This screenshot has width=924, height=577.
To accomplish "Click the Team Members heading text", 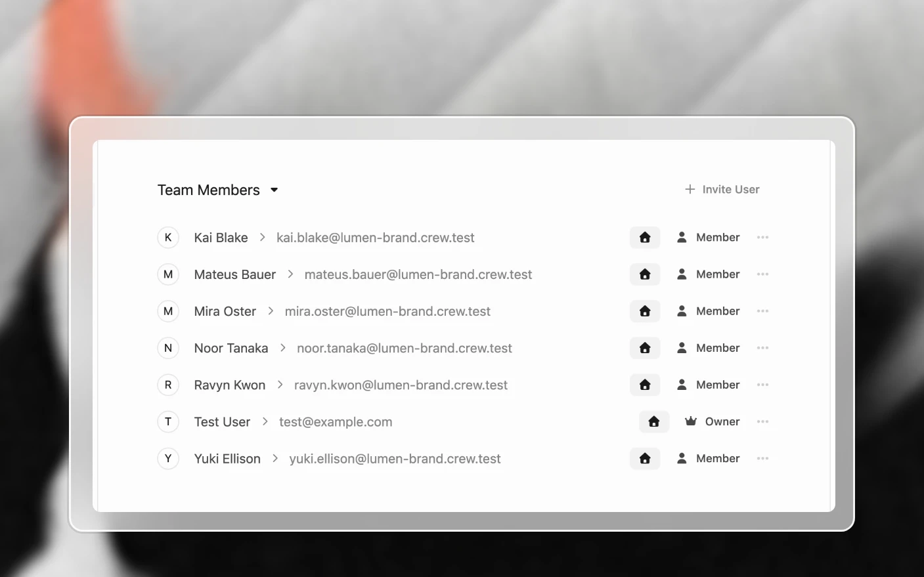I will pos(209,190).
